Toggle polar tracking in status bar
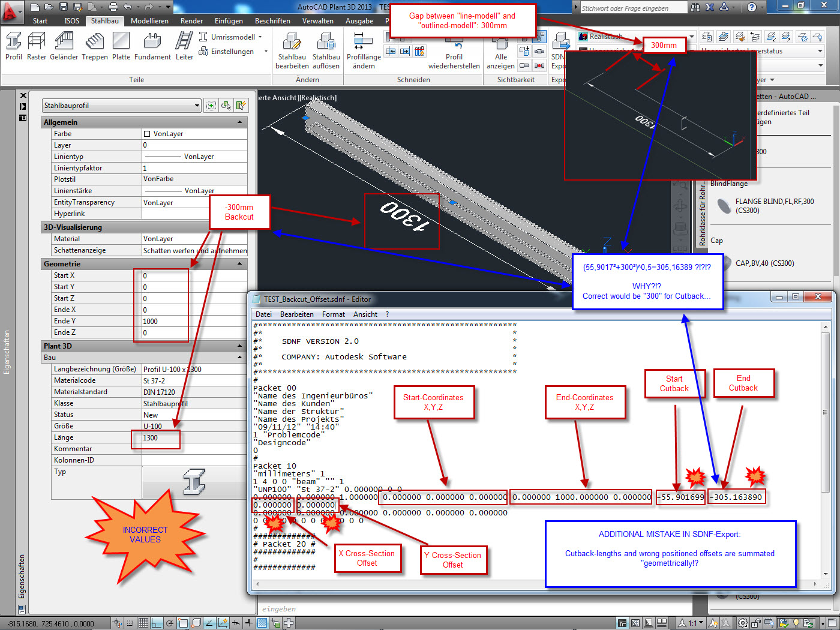Viewport: 840px width, 630px height. point(170,623)
